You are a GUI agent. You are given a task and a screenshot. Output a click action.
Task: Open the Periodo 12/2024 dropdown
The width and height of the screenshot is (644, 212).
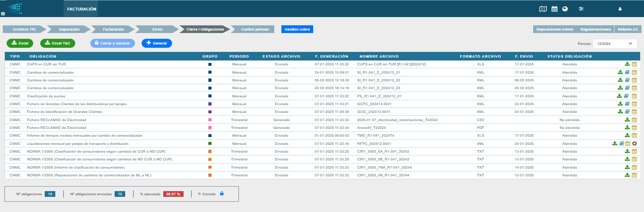[615, 44]
